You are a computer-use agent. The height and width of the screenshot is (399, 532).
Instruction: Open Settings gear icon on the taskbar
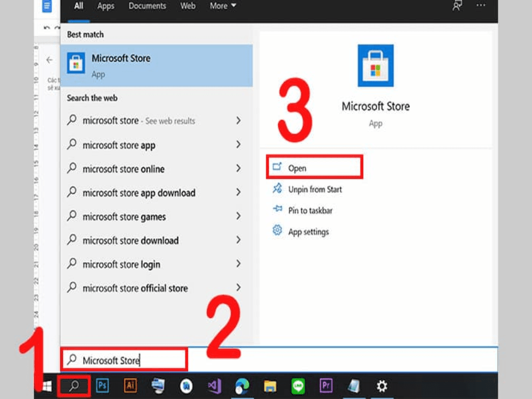coord(382,386)
